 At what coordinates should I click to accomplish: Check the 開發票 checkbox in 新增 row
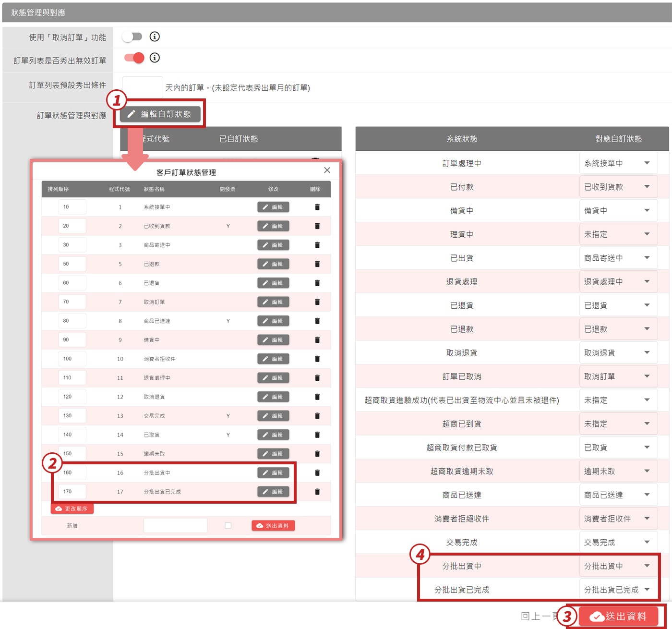click(228, 525)
